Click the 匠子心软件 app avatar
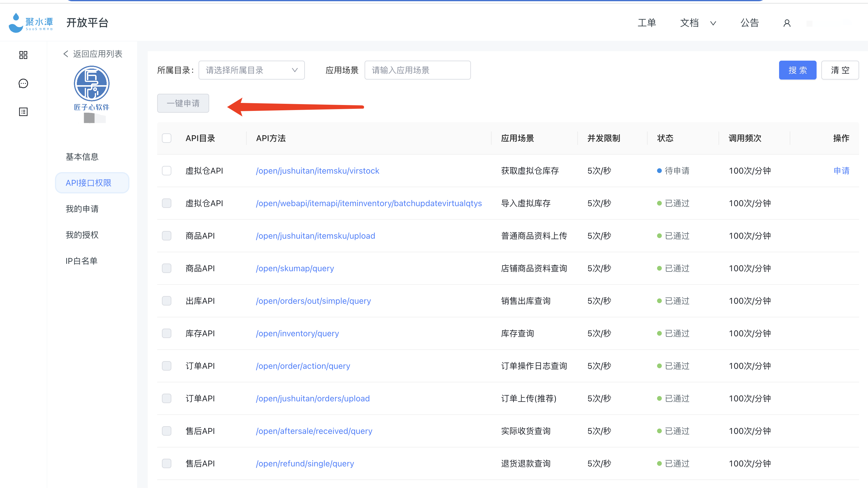Screen dimensions: 868x488 pos(91,83)
